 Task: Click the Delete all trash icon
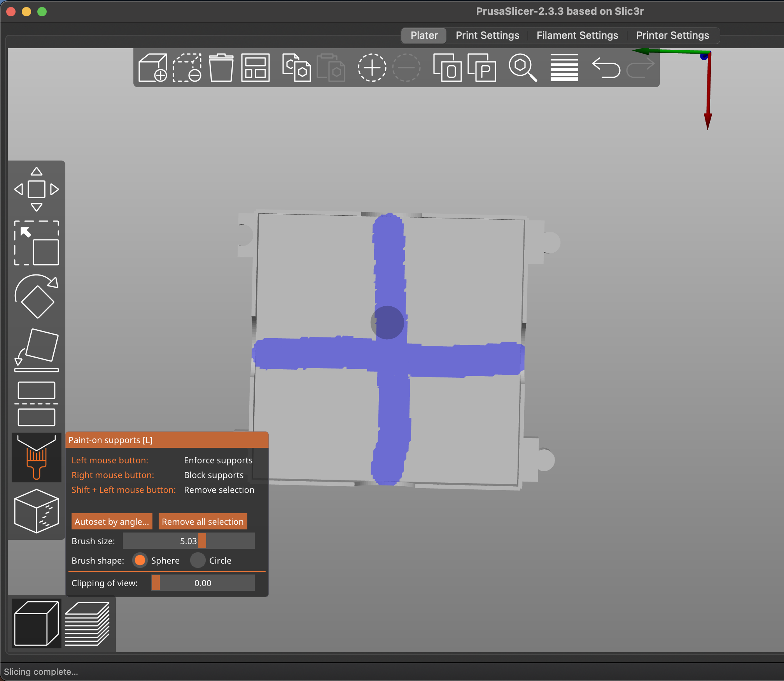coord(221,68)
